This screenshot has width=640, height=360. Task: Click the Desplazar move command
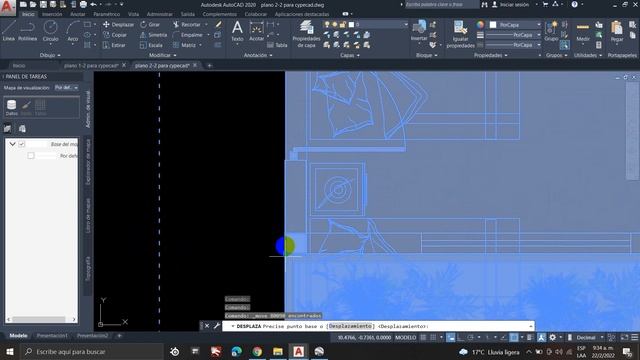[118, 24]
